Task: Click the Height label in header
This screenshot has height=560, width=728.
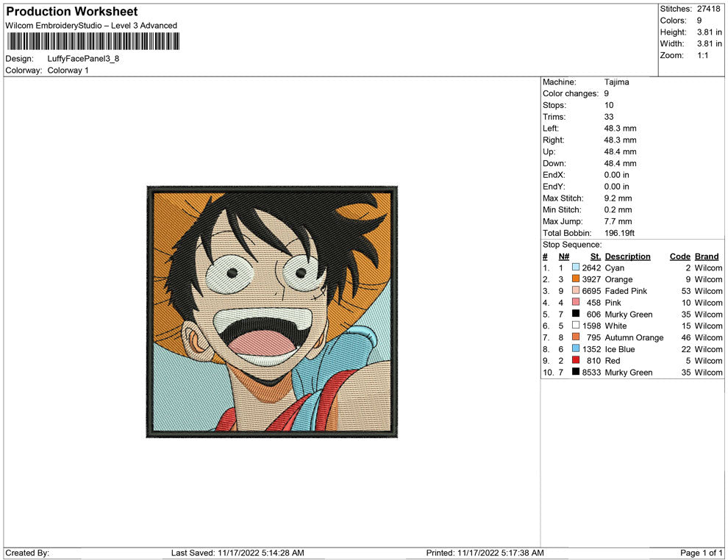Action: (673, 32)
